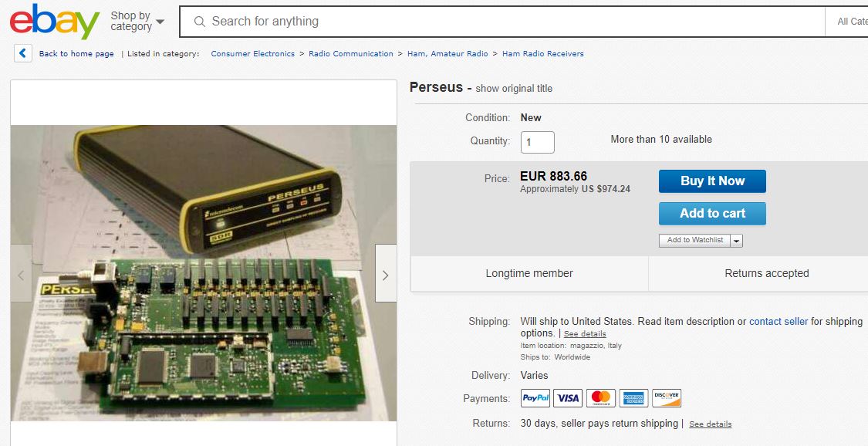This screenshot has width=868, height=446.
Task: Open the All Categories dropdown
Action: pos(853,21)
